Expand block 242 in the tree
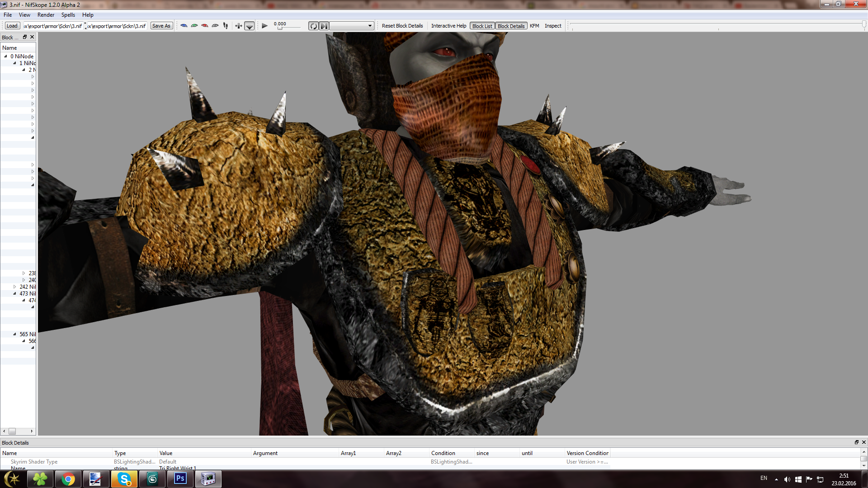The image size is (868, 488). click(x=14, y=287)
